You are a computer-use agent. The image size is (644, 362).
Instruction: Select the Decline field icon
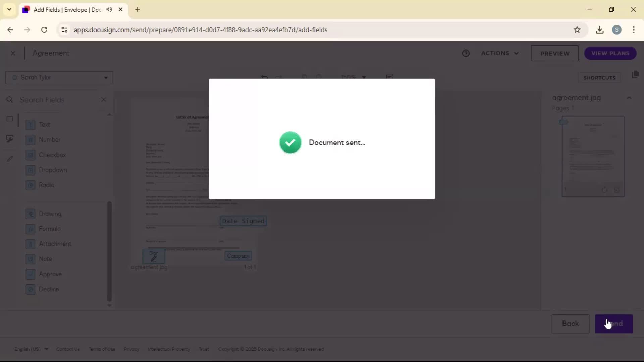coord(31,289)
